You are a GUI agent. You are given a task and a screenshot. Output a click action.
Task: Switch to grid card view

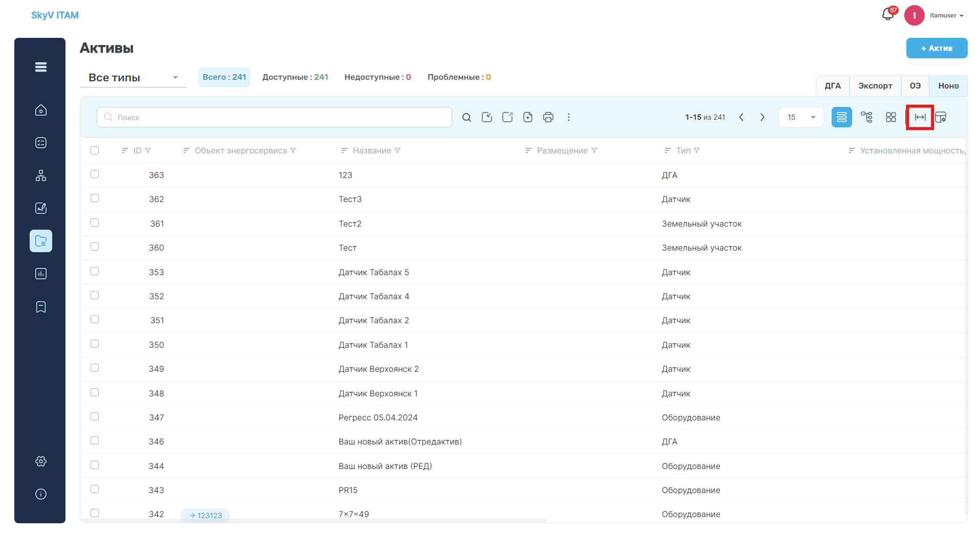click(x=891, y=117)
